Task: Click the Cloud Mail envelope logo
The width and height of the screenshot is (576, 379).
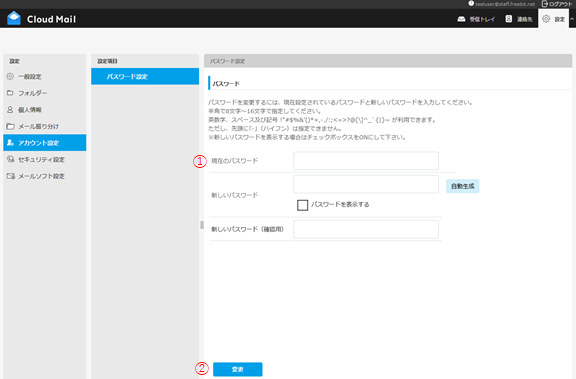Action: (x=14, y=18)
